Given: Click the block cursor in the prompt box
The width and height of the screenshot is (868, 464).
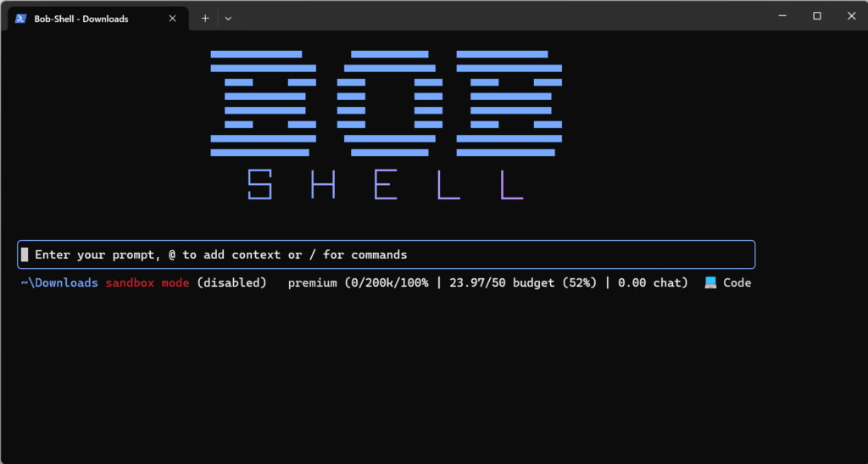Looking at the screenshot, I should (25, 254).
